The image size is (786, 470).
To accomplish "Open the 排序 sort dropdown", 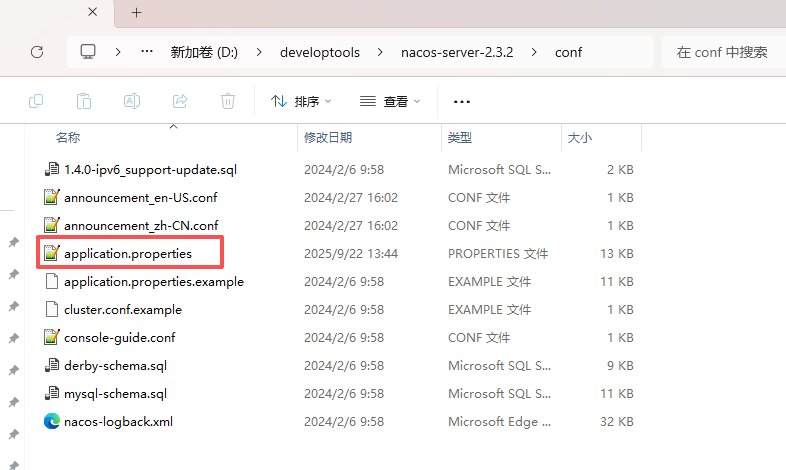I will pos(301,102).
